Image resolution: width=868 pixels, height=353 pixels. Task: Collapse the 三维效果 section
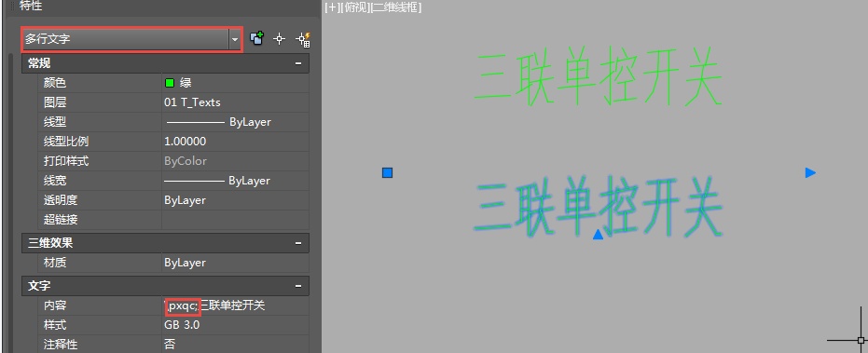(x=298, y=243)
